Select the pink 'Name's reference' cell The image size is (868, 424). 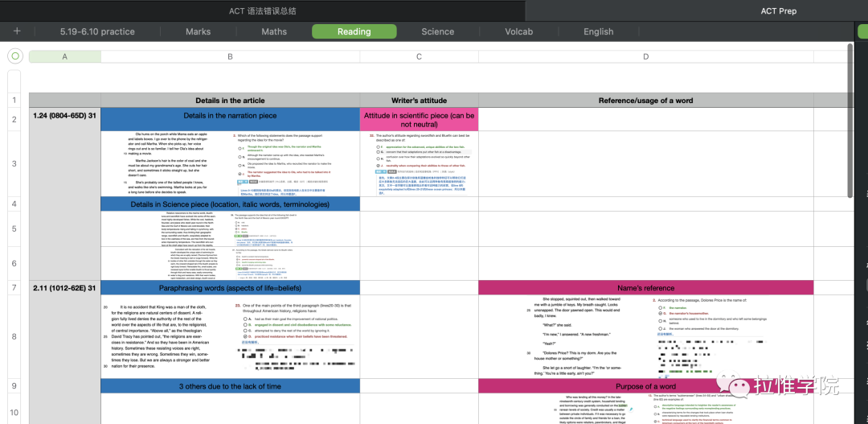[645, 288]
